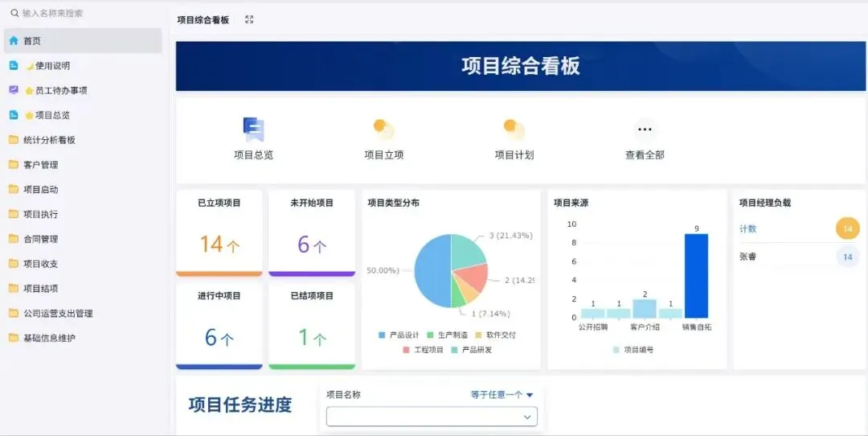Click the blue 50% pie slice
This screenshot has width=868, height=436.
point(432,271)
